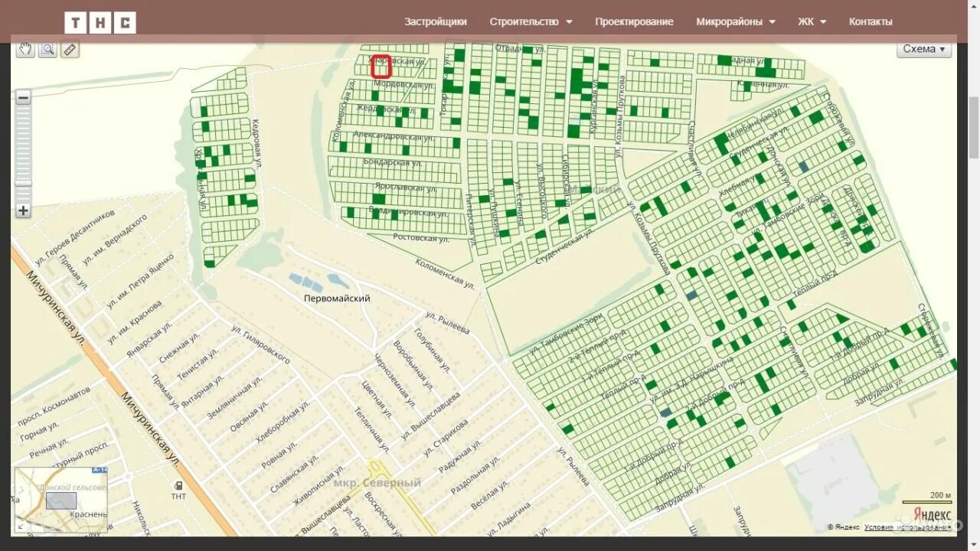
Task: Expand the Строительство menu
Action: point(531,21)
